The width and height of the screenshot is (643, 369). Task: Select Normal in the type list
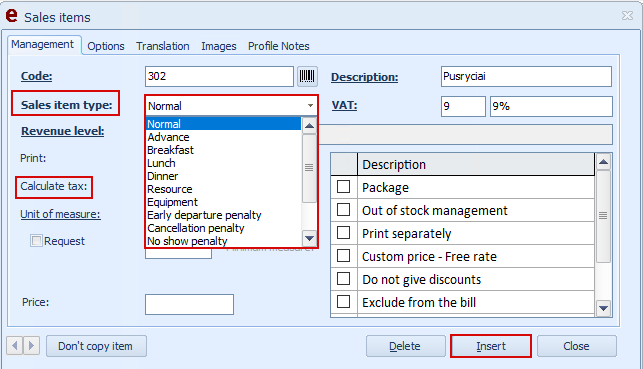tap(224, 124)
